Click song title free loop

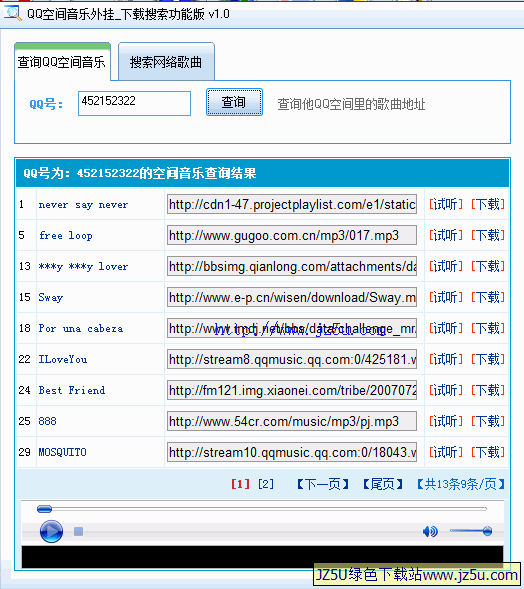65,236
